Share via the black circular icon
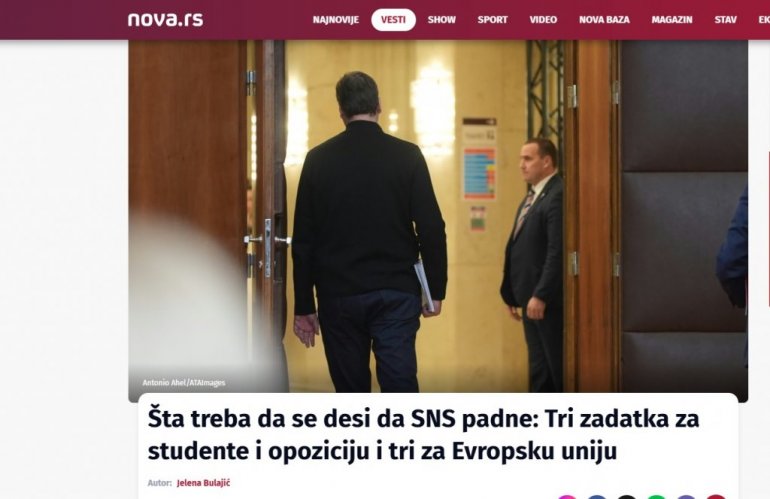This screenshot has height=499, width=770. click(x=627, y=497)
